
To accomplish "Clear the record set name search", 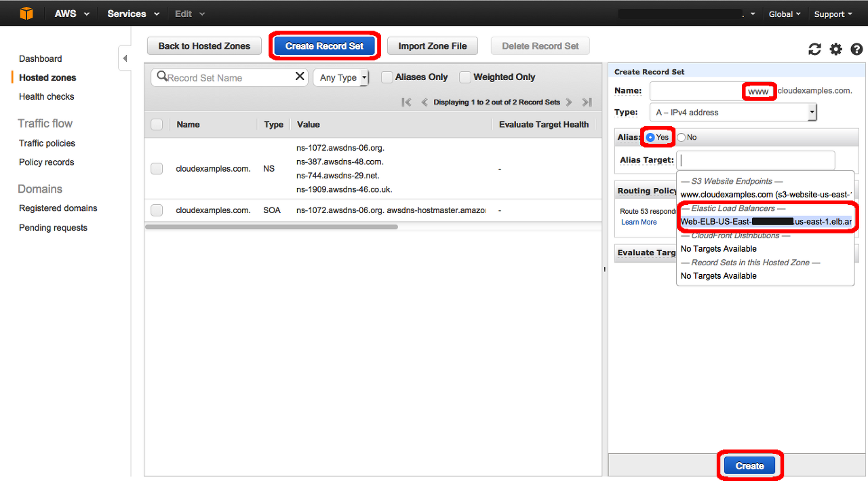I will click(300, 77).
